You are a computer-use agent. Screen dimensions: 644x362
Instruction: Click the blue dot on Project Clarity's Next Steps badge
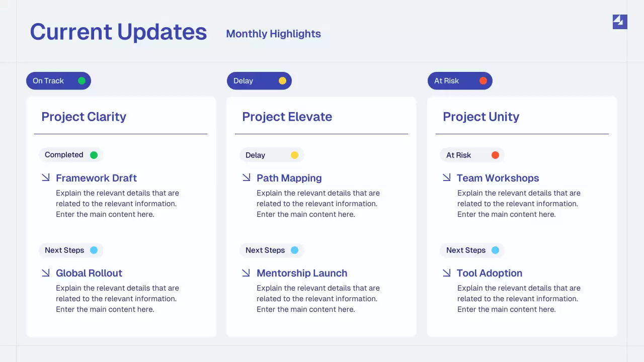tap(94, 250)
